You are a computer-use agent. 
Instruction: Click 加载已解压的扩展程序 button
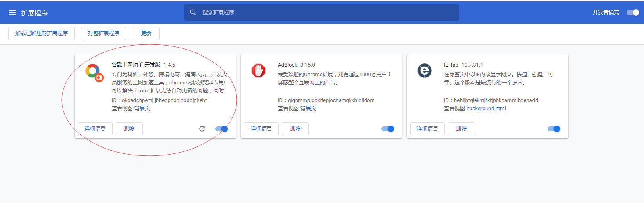(x=42, y=33)
